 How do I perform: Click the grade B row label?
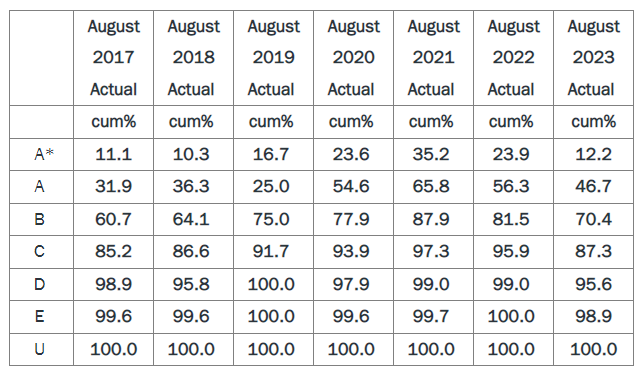point(39,219)
